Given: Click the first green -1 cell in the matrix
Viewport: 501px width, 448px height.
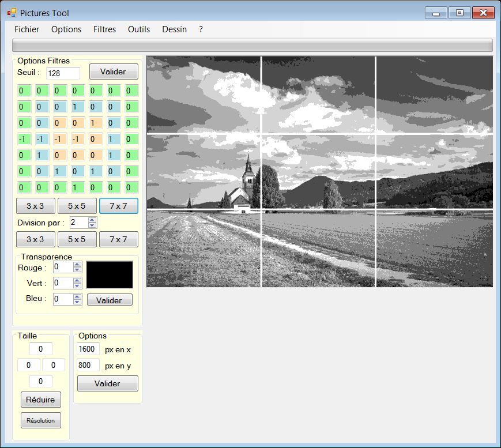Looking at the screenshot, I should click(x=24, y=139).
